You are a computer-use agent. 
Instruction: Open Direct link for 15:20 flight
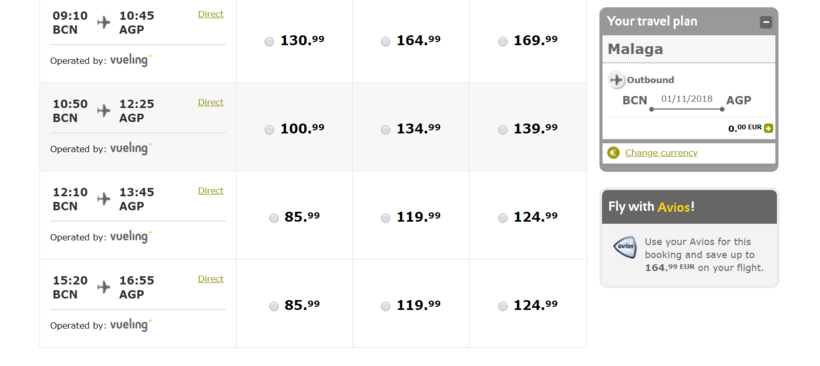[211, 279]
